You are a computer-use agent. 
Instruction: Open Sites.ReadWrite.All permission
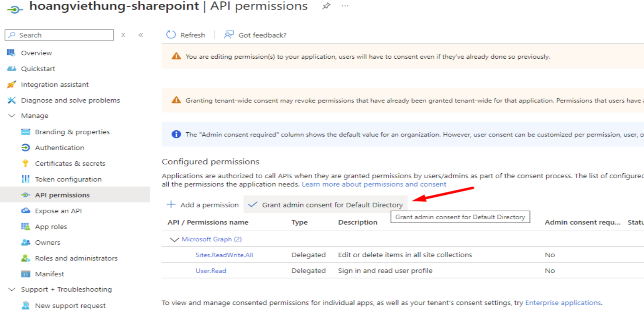coord(224,255)
